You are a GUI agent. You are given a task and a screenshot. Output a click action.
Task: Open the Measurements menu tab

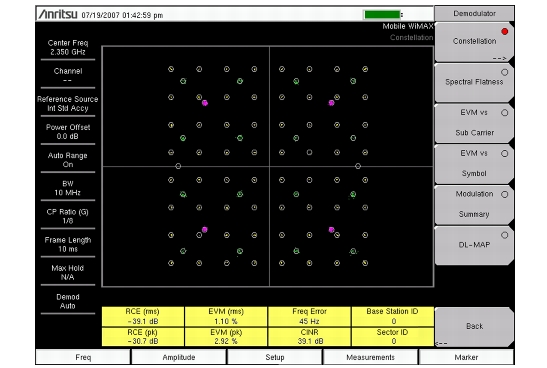370,357
